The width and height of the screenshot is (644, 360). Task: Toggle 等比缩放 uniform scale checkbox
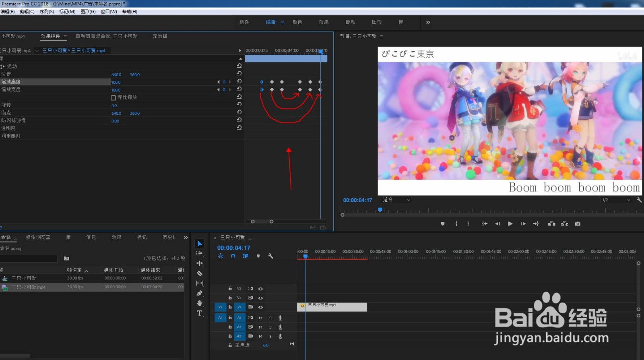point(114,98)
